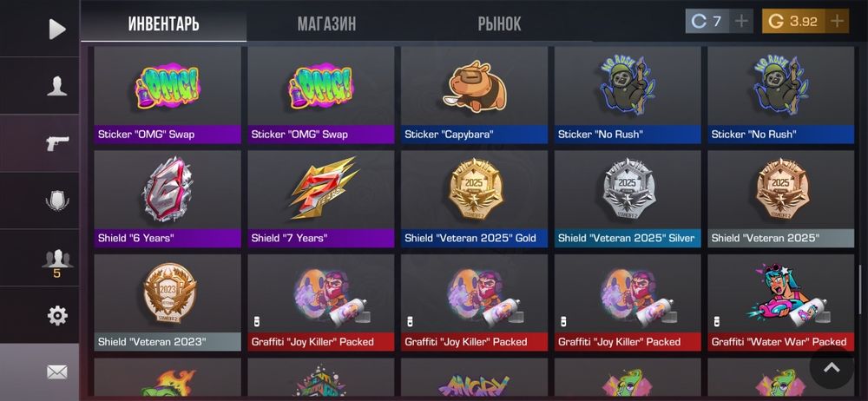
Task: Open the settings gear icon
Action: pyautogui.click(x=57, y=316)
